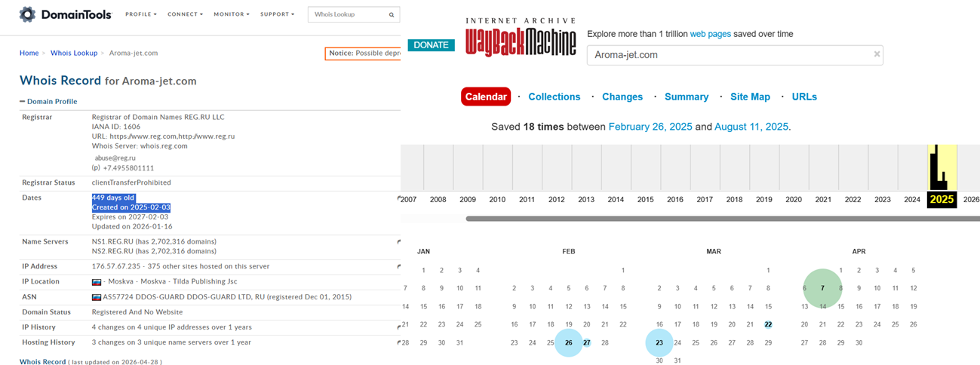Click the 'clientTransferProhibited' status text
980x365 pixels.
click(131, 182)
